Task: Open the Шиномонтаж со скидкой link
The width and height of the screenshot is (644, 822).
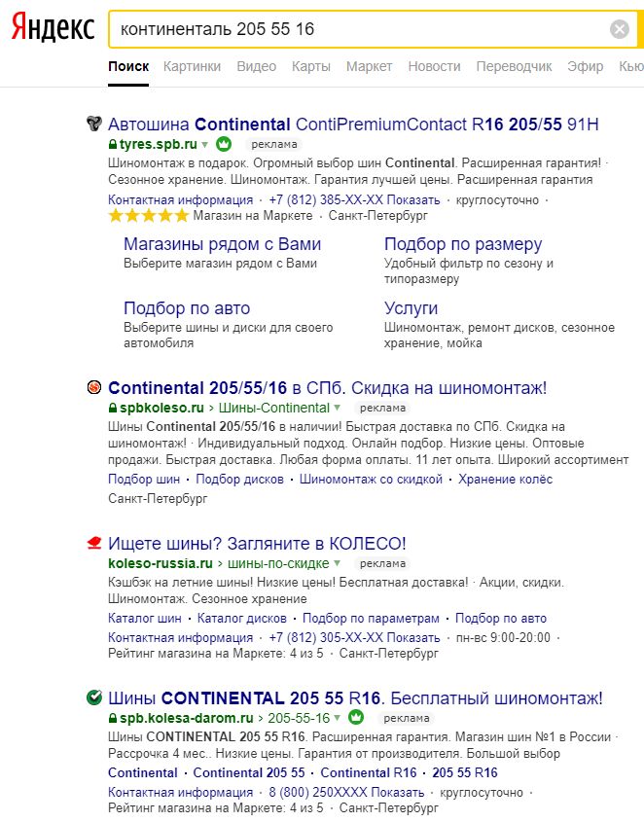Action: point(371,479)
